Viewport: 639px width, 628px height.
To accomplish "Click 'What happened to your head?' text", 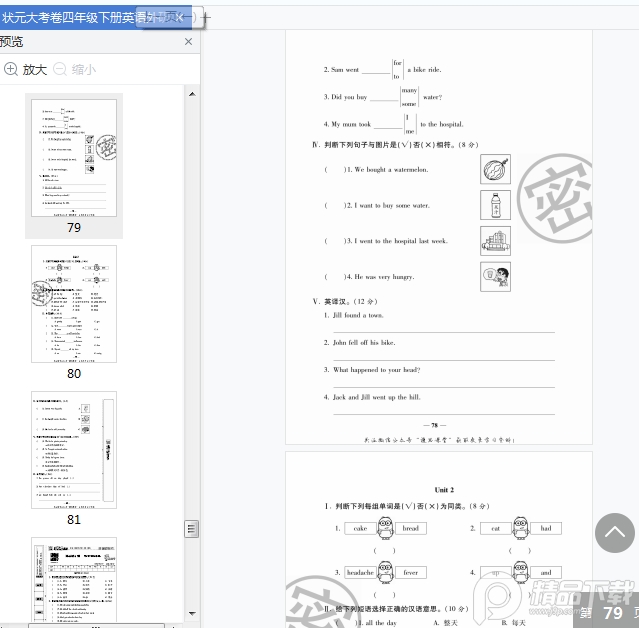I will tap(376, 370).
